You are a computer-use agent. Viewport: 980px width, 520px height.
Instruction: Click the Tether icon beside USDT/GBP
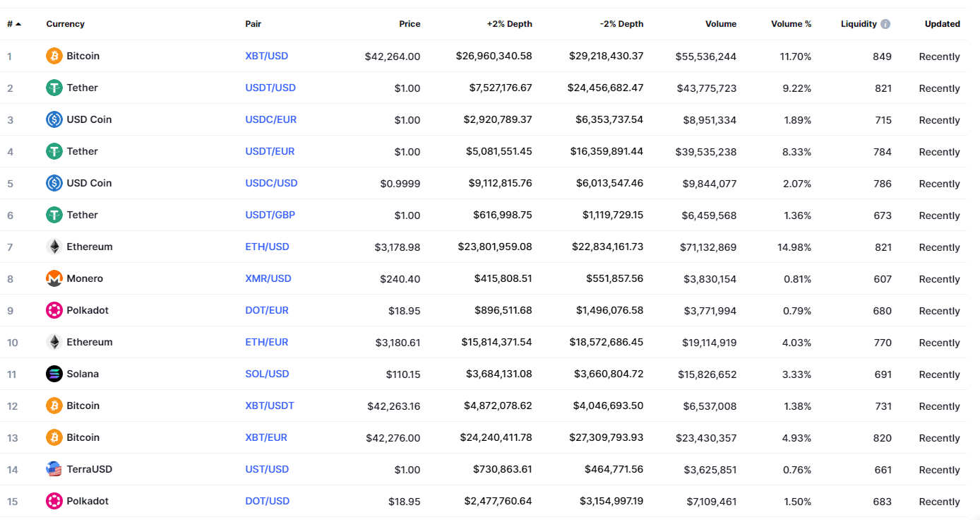(x=54, y=215)
